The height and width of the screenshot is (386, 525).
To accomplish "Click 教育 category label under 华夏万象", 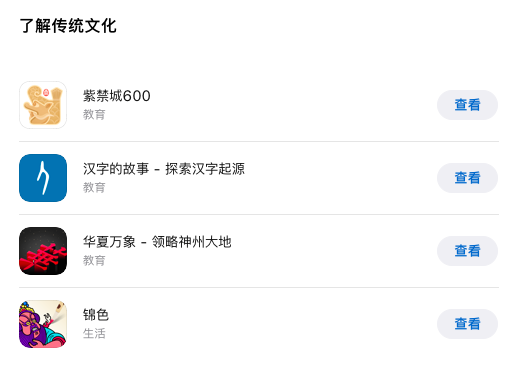I will 94,260.
